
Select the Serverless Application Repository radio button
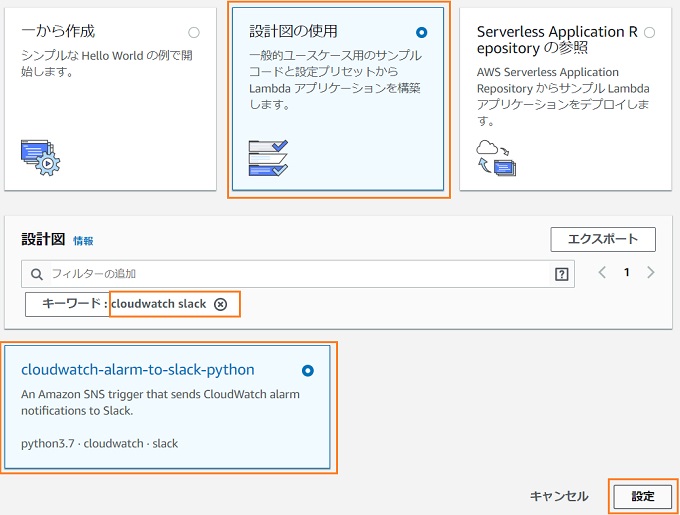[649, 33]
